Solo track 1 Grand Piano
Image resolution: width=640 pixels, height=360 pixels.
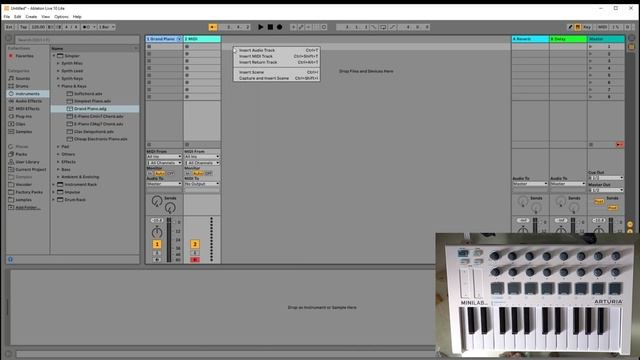pos(157,253)
